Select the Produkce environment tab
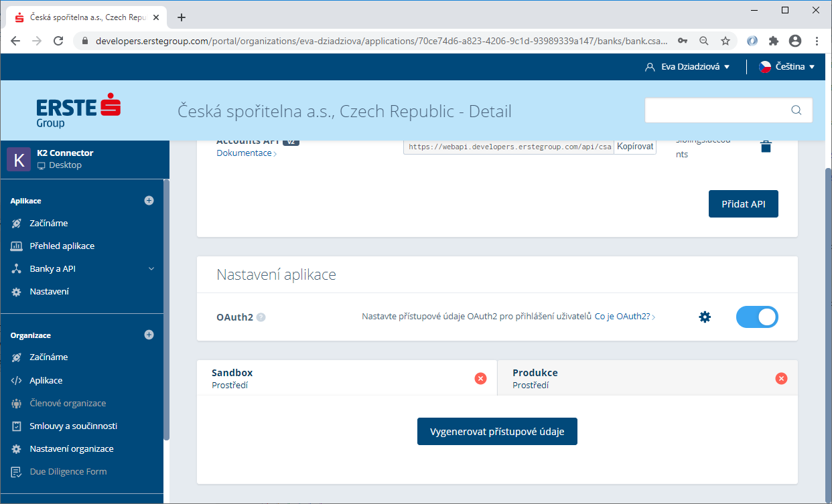The image size is (832, 504). point(648,378)
